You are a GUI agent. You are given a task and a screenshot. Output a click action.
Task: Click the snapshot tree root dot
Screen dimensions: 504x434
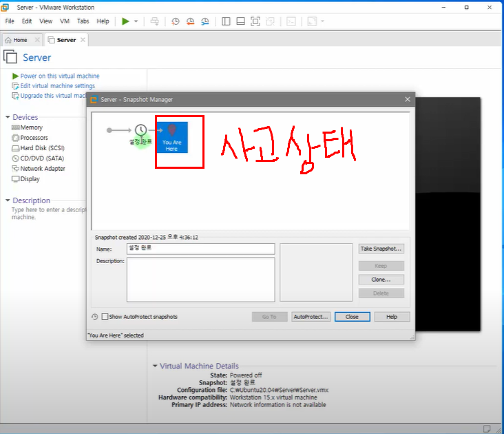tap(109, 130)
